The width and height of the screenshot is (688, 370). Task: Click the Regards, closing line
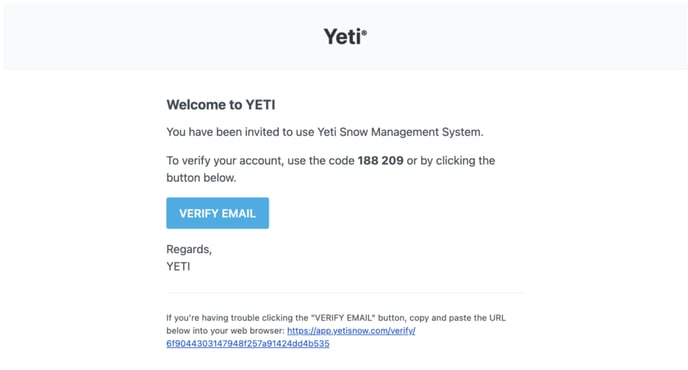(189, 249)
